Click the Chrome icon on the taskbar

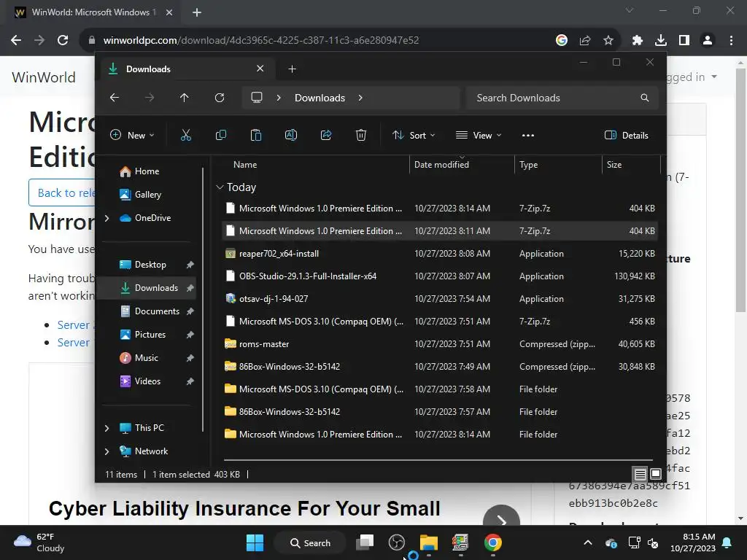(492, 542)
